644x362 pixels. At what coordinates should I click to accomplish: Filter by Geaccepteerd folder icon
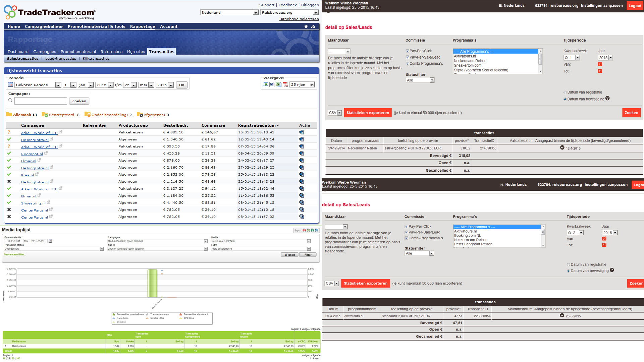tap(45, 114)
